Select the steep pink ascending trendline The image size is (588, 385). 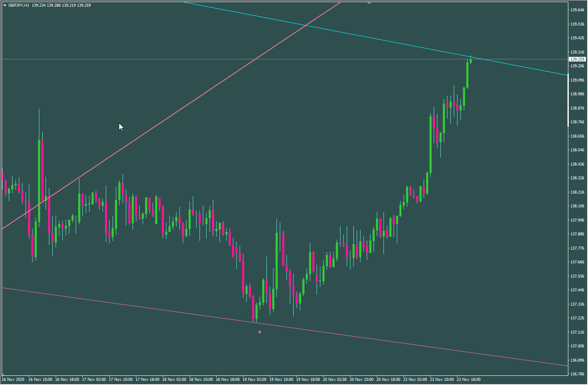[x=171, y=115]
